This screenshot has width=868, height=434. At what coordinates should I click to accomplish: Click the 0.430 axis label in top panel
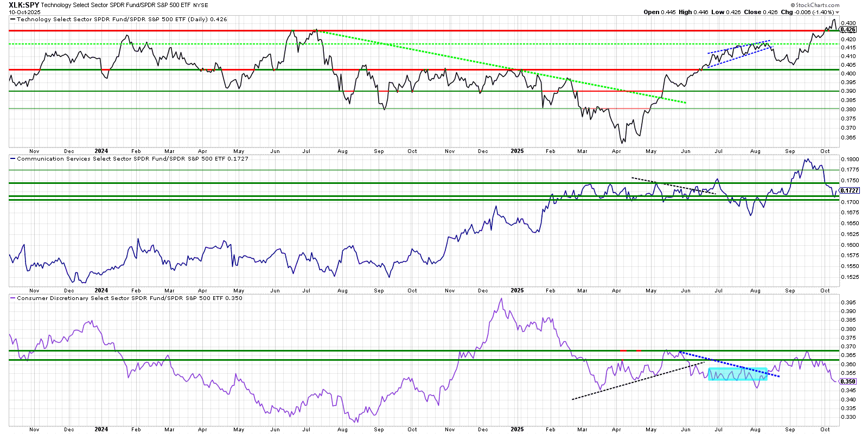848,23
